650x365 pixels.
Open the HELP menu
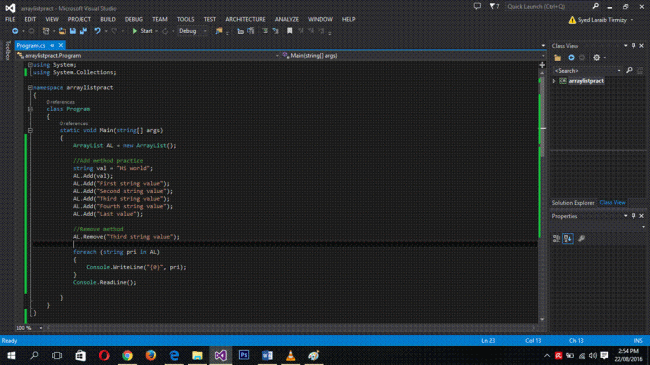[x=348, y=19]
